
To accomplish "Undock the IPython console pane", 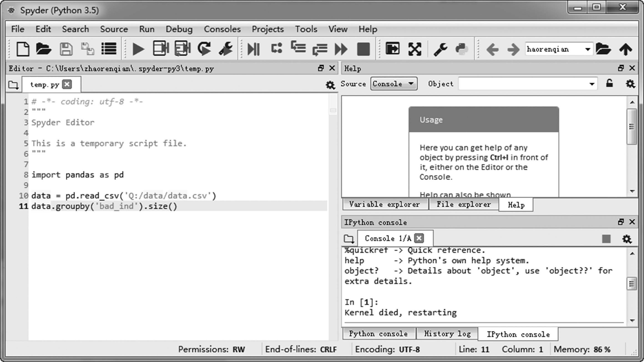I will (621, 222).
